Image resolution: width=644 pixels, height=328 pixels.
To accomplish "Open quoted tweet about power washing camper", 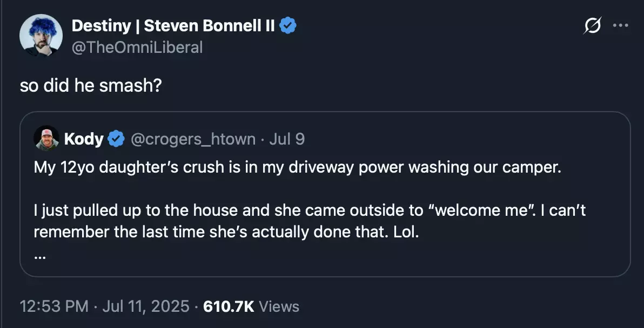I will tap(325, 194).
